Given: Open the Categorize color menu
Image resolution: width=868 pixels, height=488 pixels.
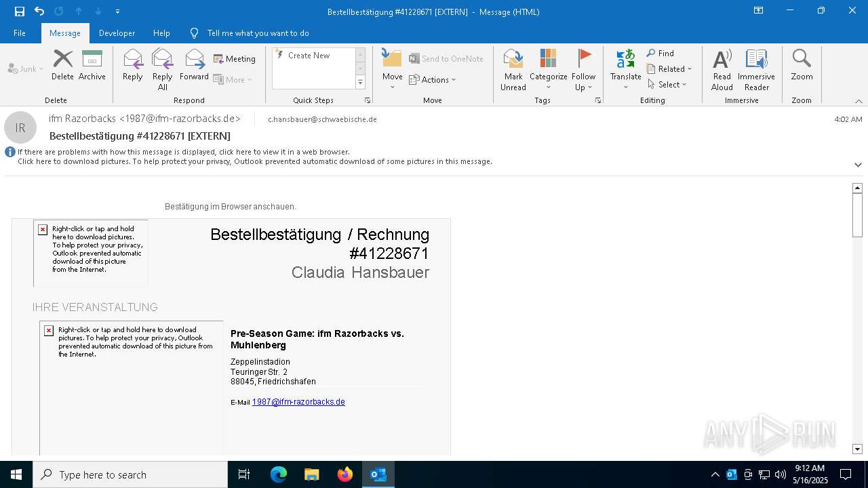Looking at the screenshot, I should (x=548, y=70).
